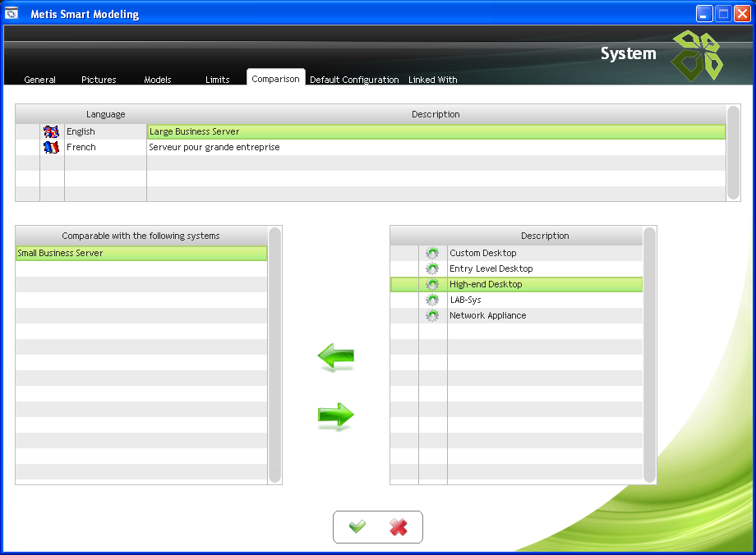756x555 pixels.
Task: Maximize the Metis Smart Modeling window
Action: click(x=723, y=13)
